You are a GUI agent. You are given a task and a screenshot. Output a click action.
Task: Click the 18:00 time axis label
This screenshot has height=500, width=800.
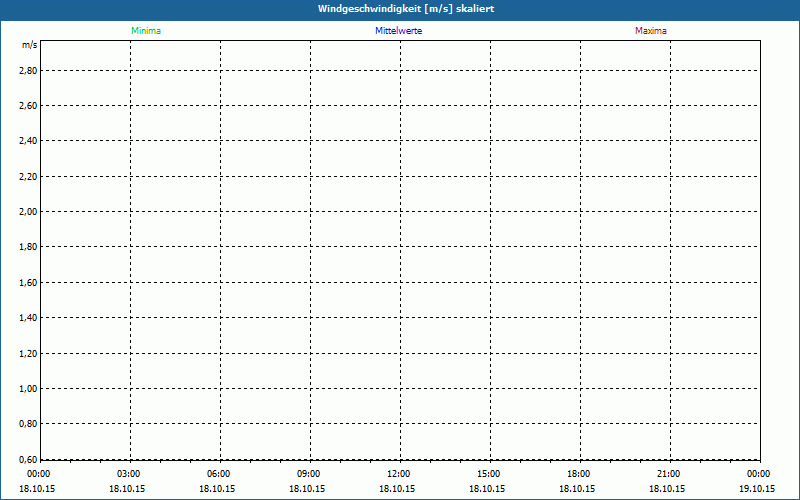pyautogui.click(x=579, y=474)
